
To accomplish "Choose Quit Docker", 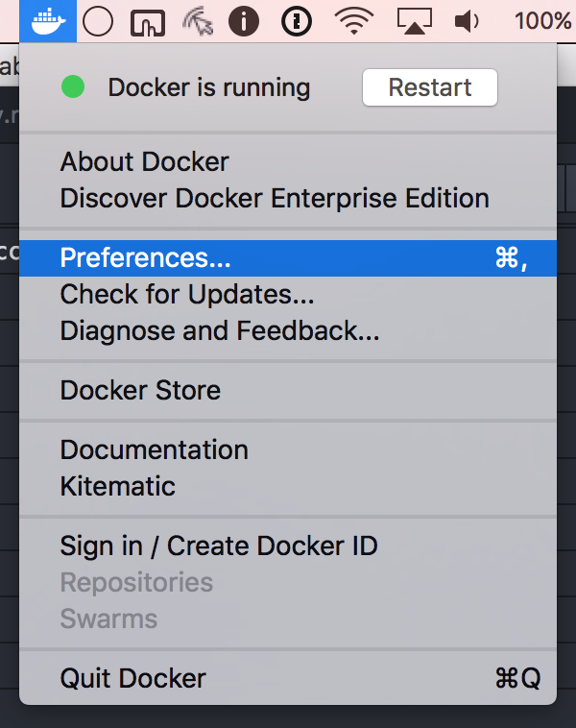I will [x=132, y=678].
